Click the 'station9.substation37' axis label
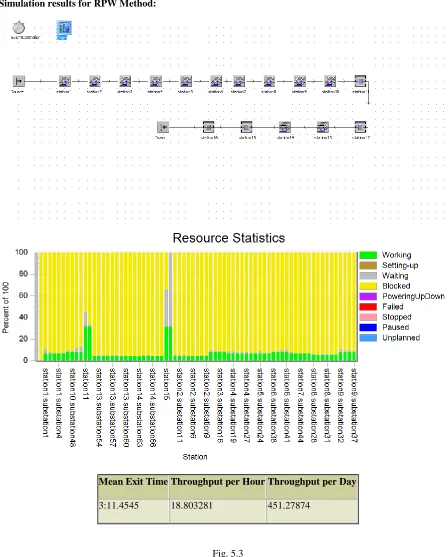Screen dimensions: 448x557 354,405
